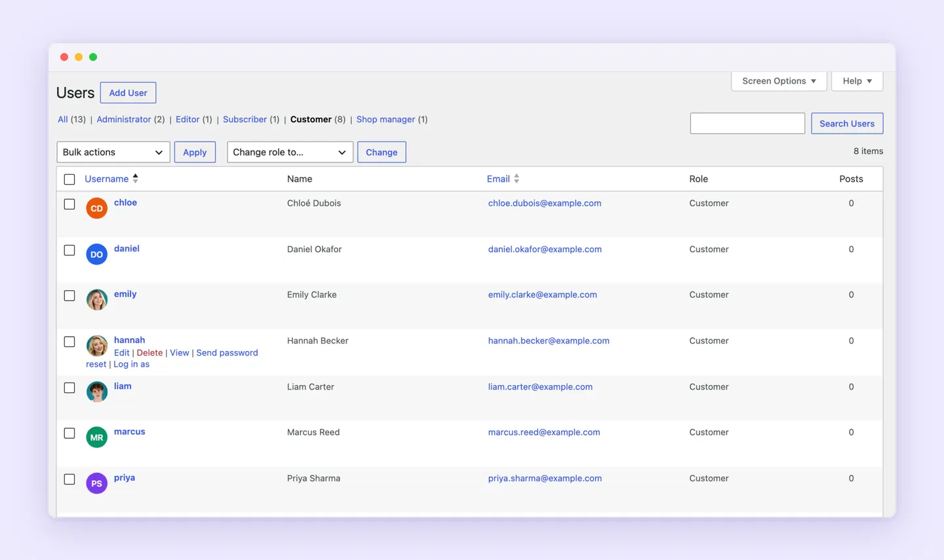
Task: Click View under hannah
Action: 180,352
